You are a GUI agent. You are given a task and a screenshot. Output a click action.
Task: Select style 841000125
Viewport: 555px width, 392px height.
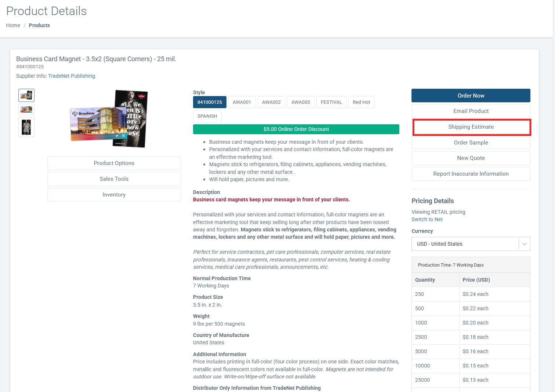[210, 102]
